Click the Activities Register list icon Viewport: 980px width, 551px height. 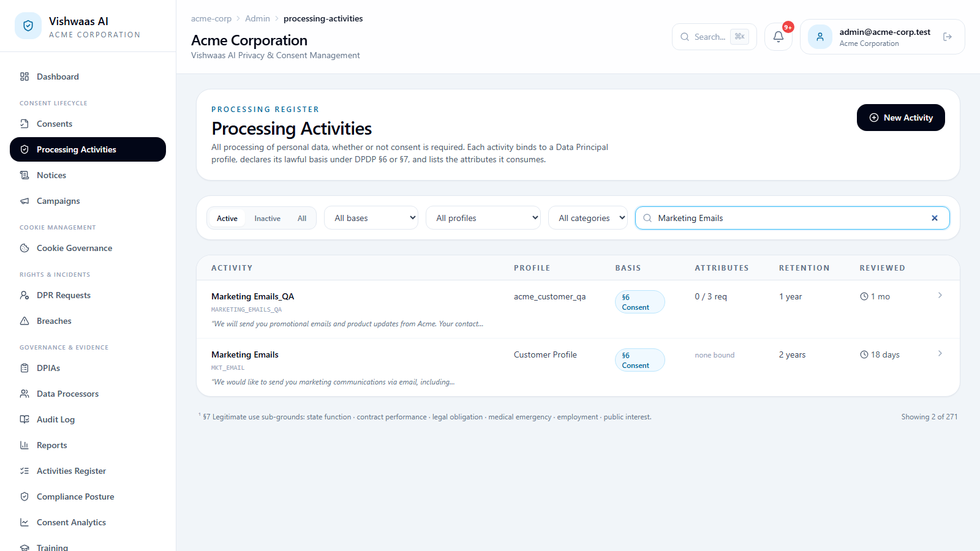click(x=24, y=471)
